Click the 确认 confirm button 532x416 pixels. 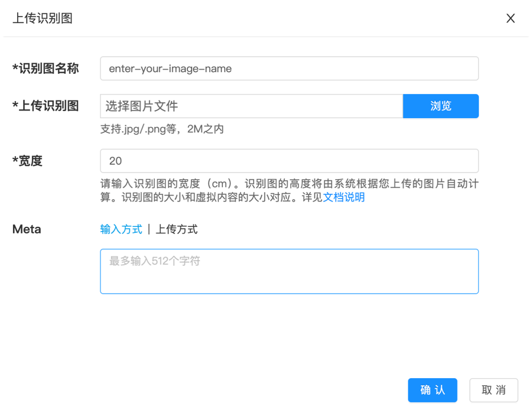432,391
